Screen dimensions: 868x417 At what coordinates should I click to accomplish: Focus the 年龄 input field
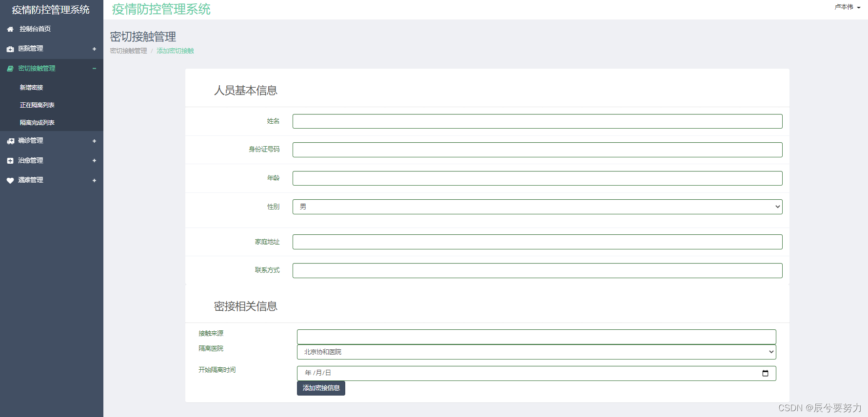(x=537, y=178)
